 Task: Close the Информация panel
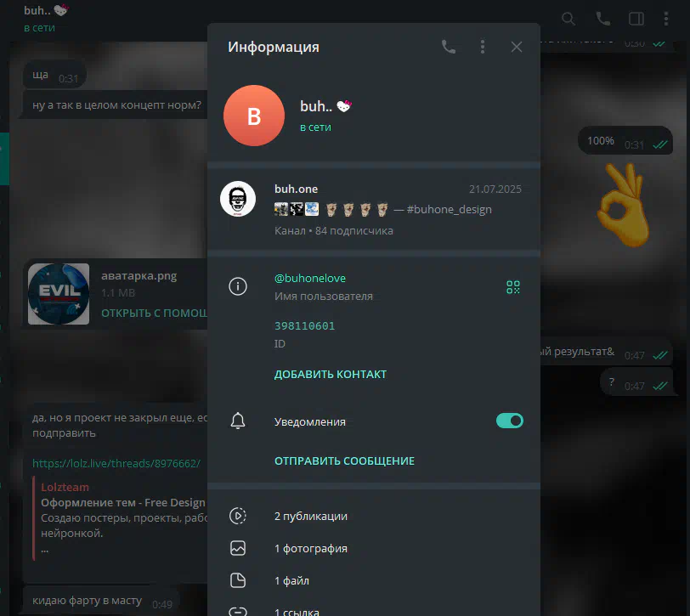click(516, 47)
